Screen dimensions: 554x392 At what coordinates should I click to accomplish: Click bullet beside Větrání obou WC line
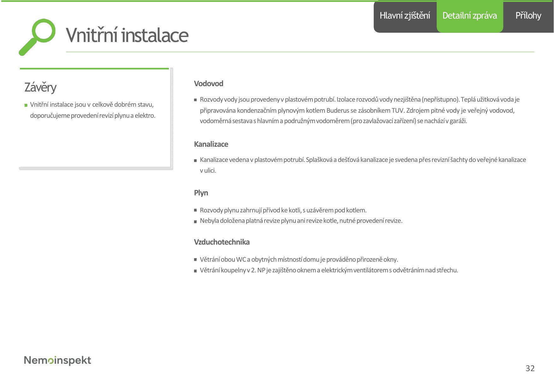click(x=195, y=259)
